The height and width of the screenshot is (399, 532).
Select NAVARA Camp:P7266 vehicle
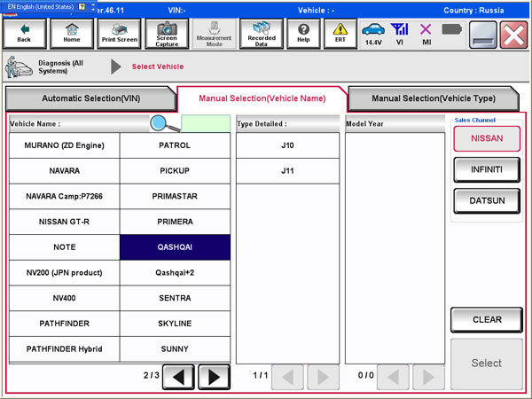coord(64,197)
